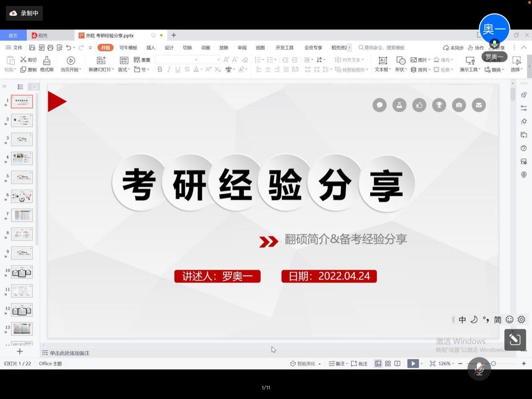Open the Layout (版式) dropdown

124,70
